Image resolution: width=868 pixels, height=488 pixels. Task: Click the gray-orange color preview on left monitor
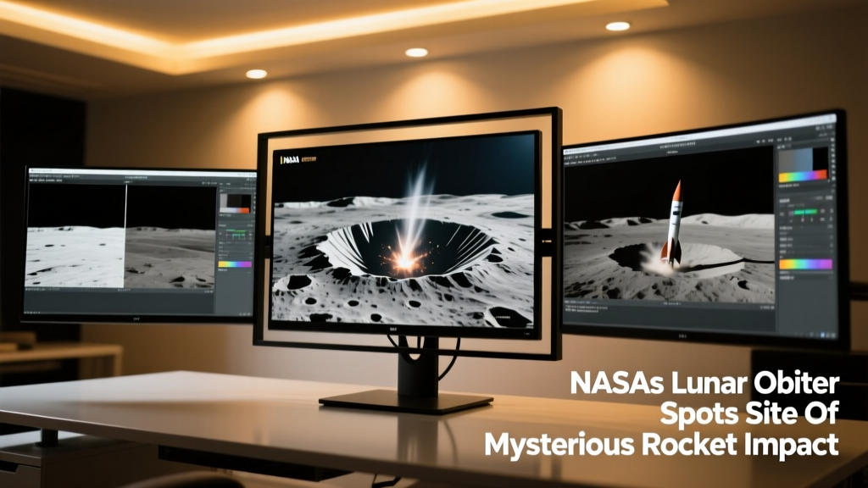236,203
